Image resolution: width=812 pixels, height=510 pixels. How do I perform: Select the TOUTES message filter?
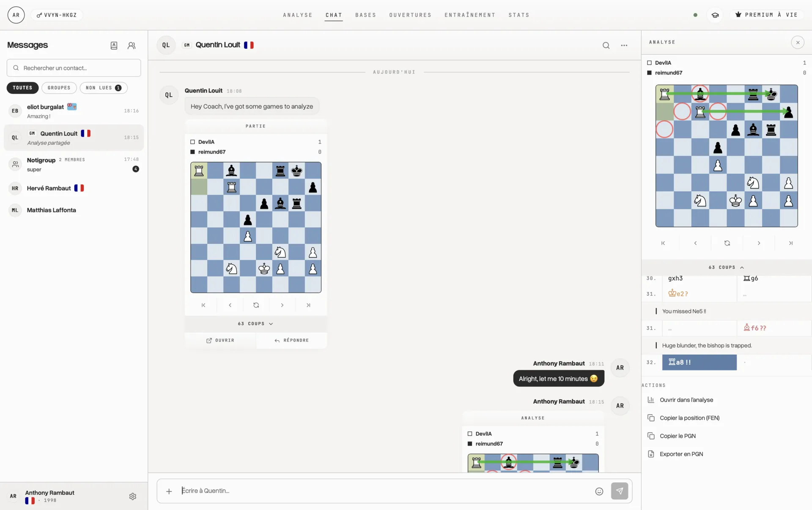point(22,88)
